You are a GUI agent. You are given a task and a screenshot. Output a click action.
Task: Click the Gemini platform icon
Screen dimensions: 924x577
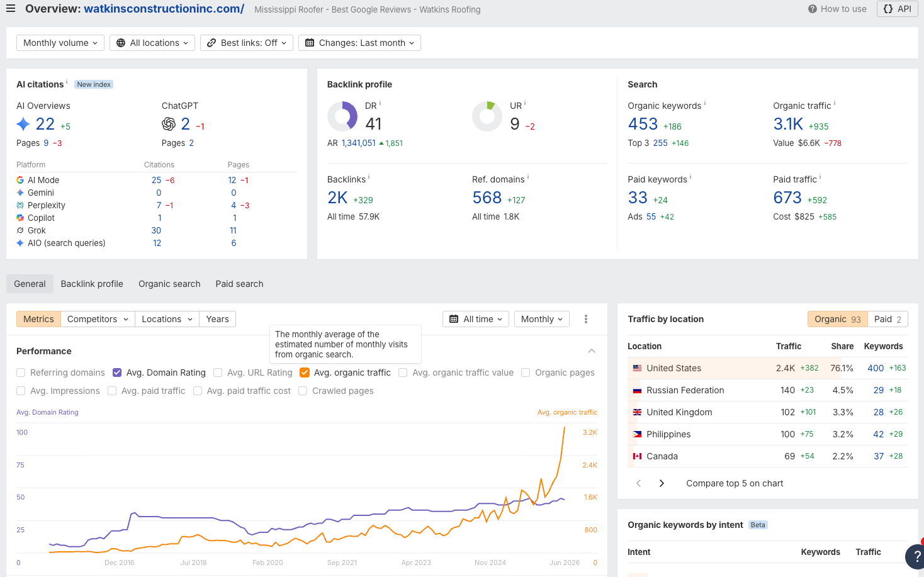[x=20, y=193]
